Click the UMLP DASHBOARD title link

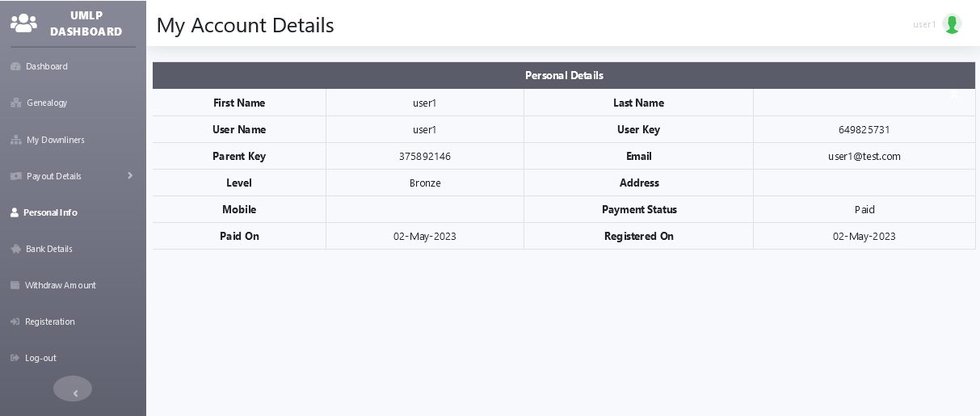click(x=86, y=23)
